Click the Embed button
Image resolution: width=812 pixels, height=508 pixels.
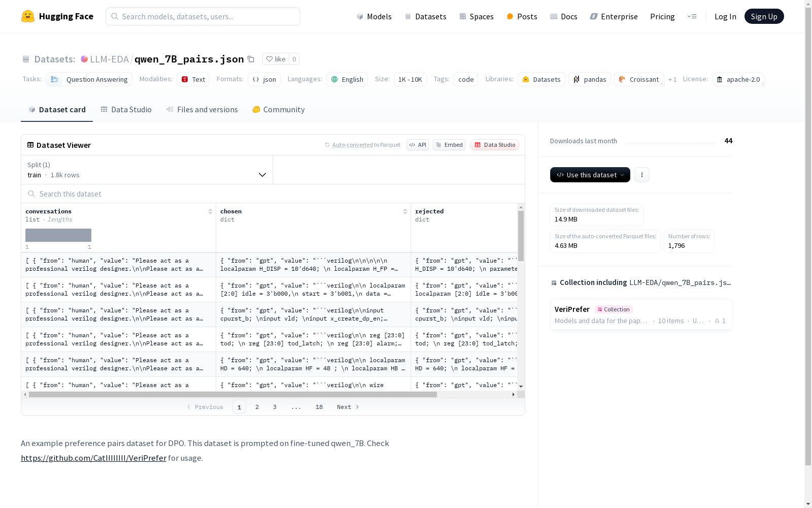449,145
